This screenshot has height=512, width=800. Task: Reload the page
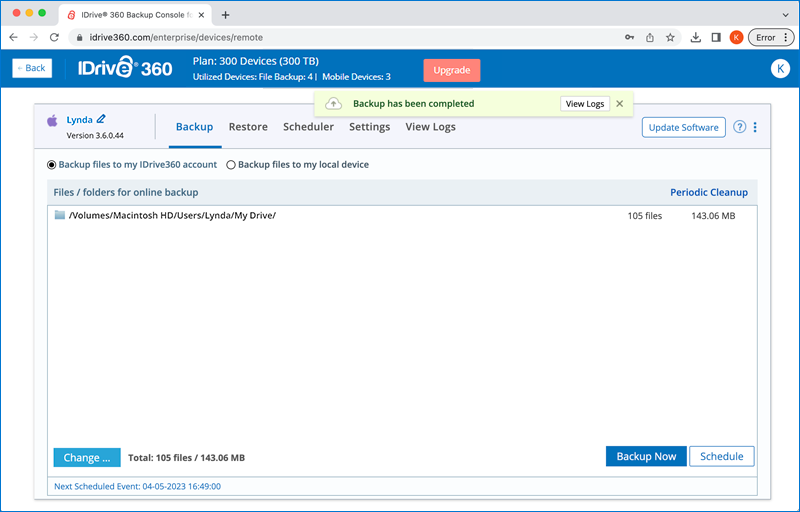(x=54, y=37)
